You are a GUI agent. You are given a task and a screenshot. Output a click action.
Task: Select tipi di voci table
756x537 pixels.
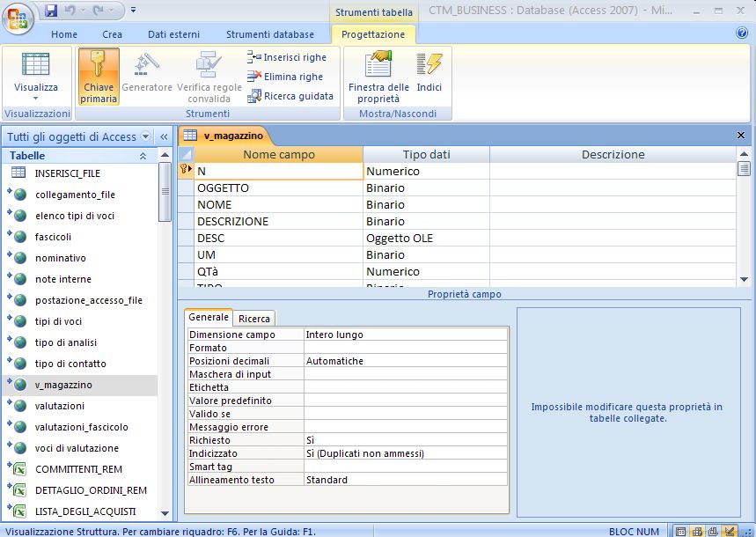pos(79,321)
